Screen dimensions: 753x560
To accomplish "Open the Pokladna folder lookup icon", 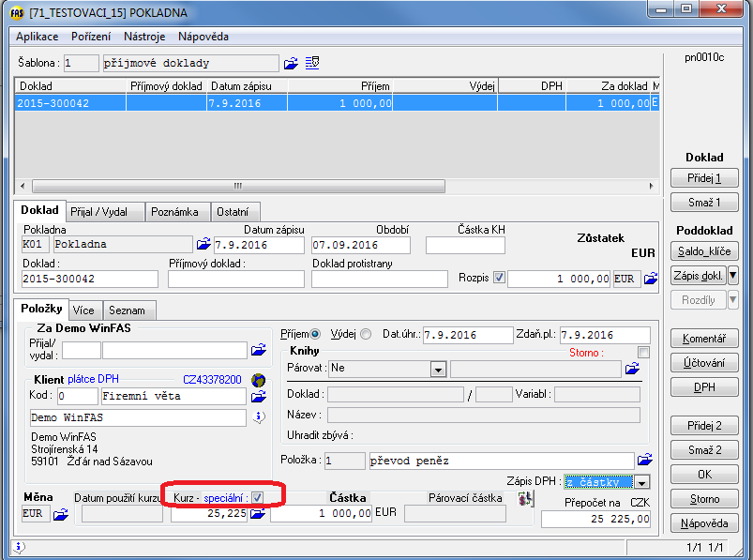I will [203, 245].
